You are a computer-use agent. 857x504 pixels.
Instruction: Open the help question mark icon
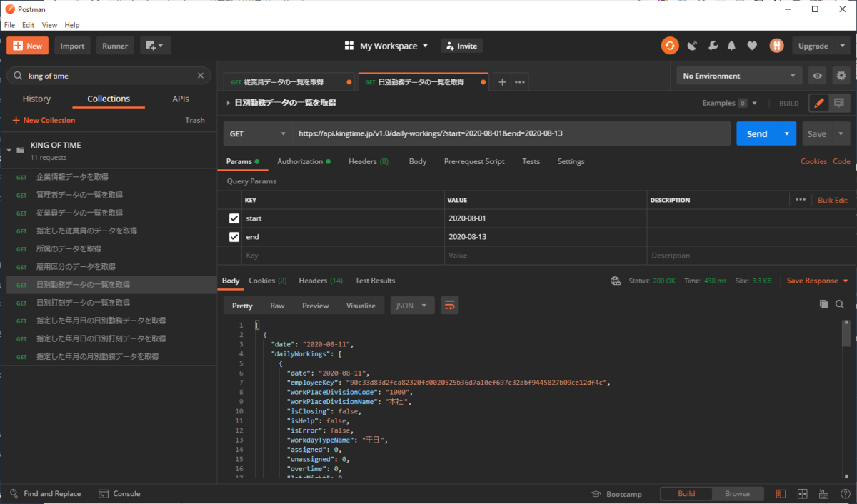pos(846,494)
